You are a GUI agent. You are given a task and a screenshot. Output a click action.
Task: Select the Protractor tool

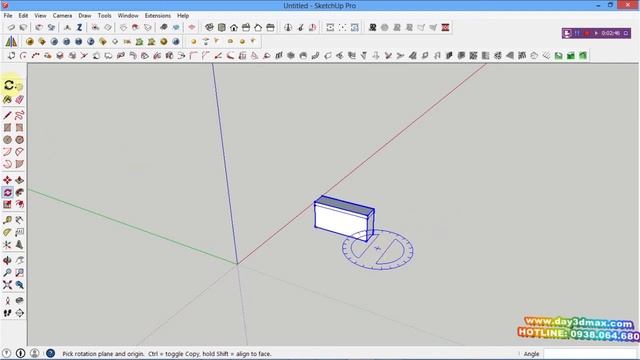click(x=7, y=232)
